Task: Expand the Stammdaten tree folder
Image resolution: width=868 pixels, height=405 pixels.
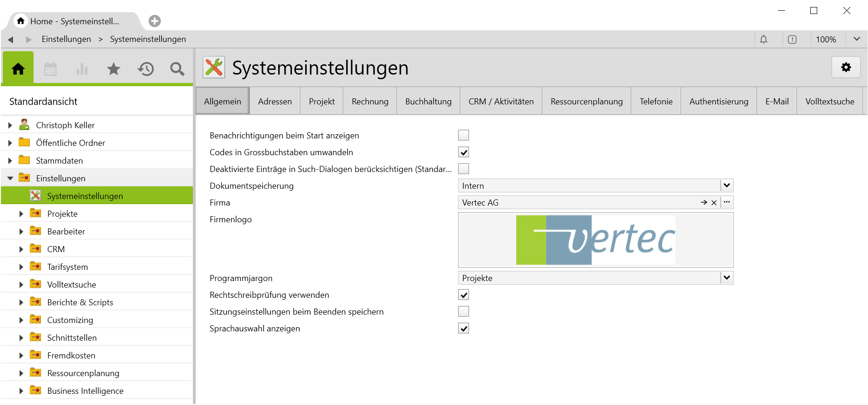Action: [10, 161]
